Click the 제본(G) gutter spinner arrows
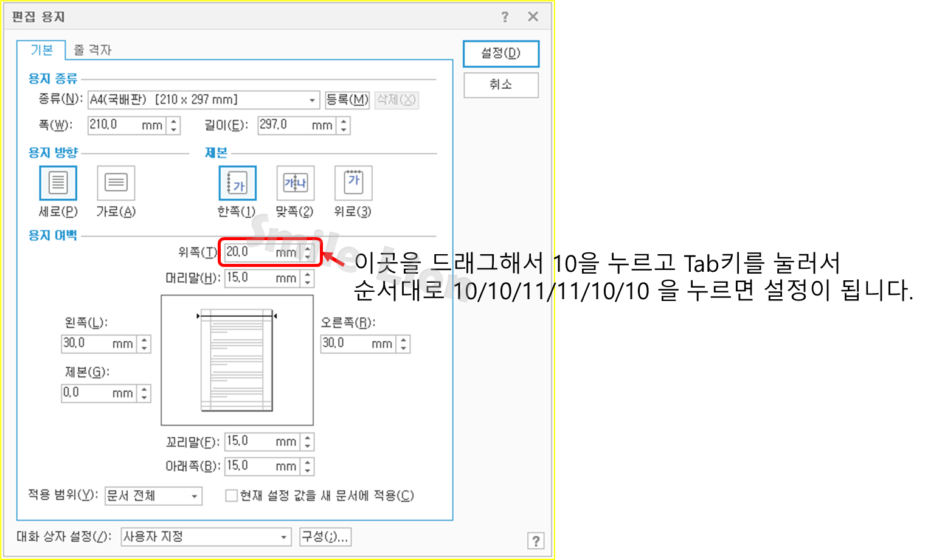The width and height of the screenshot is (928, 560). (x=144, y=393)
